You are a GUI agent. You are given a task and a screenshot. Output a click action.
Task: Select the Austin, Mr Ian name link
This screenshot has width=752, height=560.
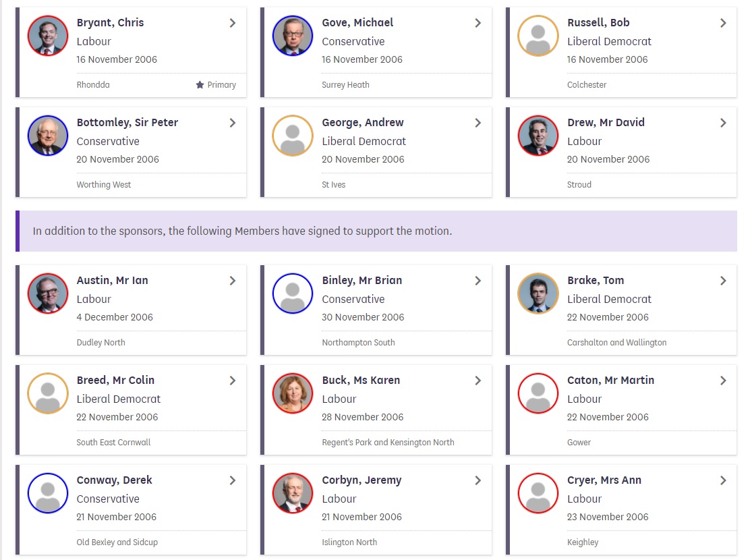click(x=112, y=281)
